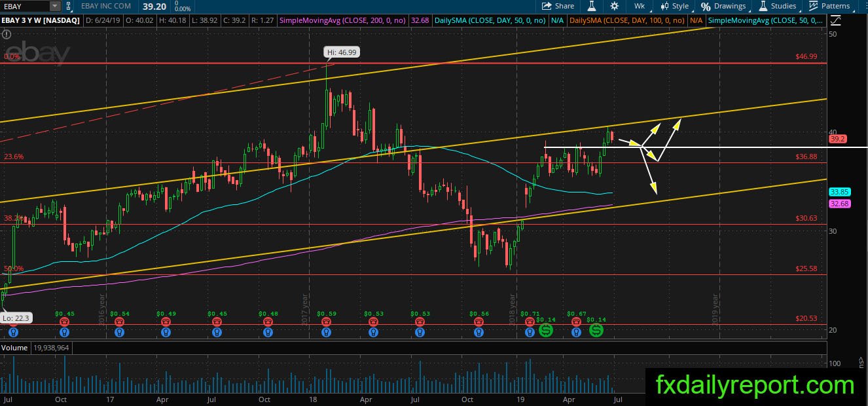Click DailySMA (CLOSE, DAY, 50, 0, no) label
Viewport: 868px width, 406px height.
[490, 21]
